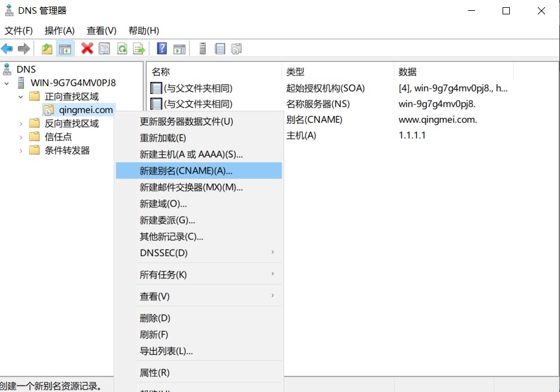Click the overlapping documents toolbar icon

tap(236, 48)
